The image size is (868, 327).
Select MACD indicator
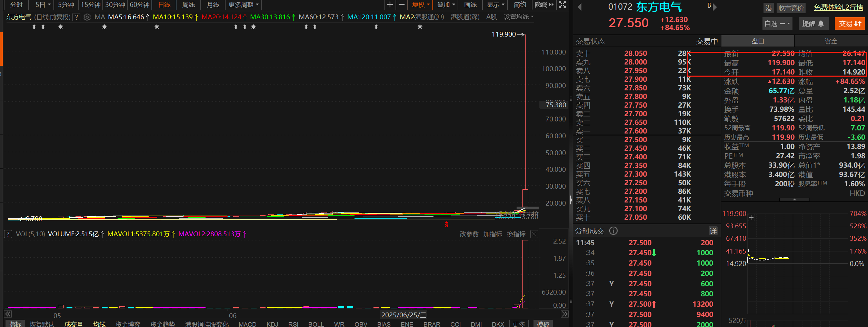[247, 324]
